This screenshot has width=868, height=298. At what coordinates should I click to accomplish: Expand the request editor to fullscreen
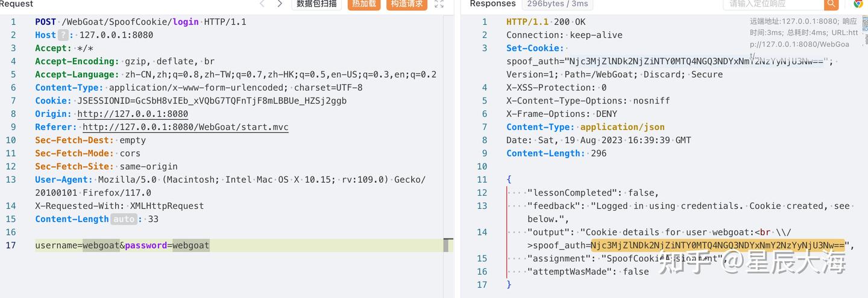pos(439,4)
